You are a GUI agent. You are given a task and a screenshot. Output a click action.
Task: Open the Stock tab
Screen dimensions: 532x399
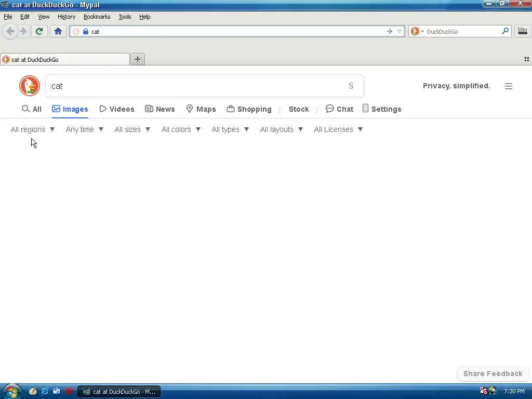pos(299,109)
